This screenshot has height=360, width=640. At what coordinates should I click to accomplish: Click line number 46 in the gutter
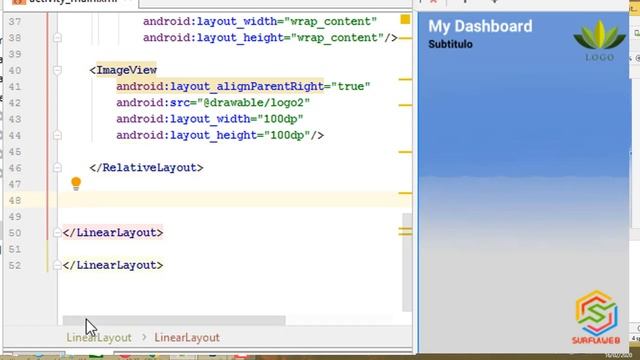pyautogui.click(x=15, y=168)
